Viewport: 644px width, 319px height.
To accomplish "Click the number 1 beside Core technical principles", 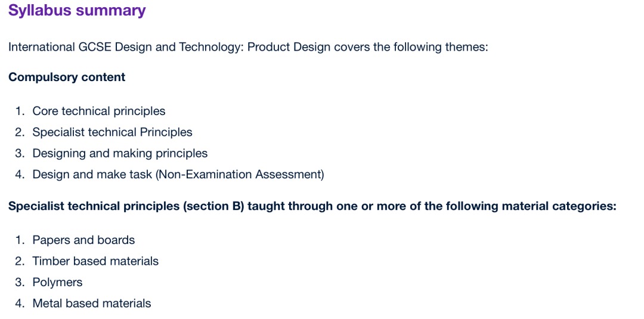I will (19, 112).
